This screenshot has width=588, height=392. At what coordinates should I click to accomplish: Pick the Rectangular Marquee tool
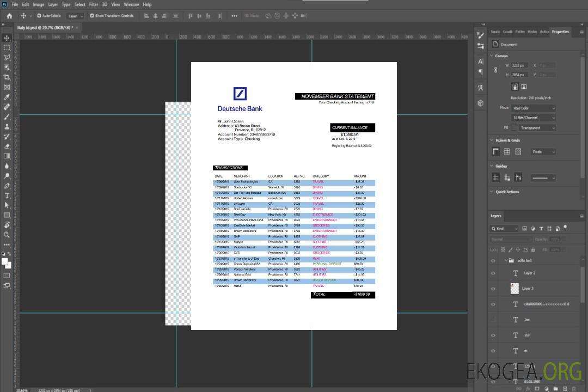tap(7, 48)
